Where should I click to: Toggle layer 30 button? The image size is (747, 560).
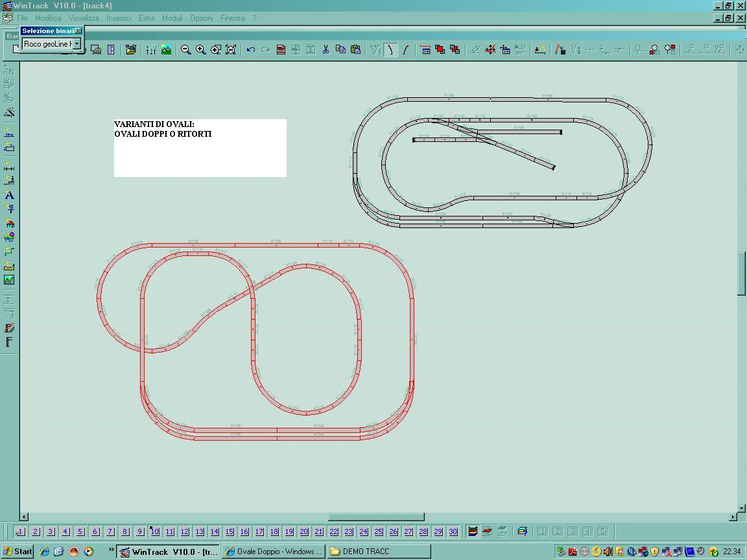click(453, 531)
